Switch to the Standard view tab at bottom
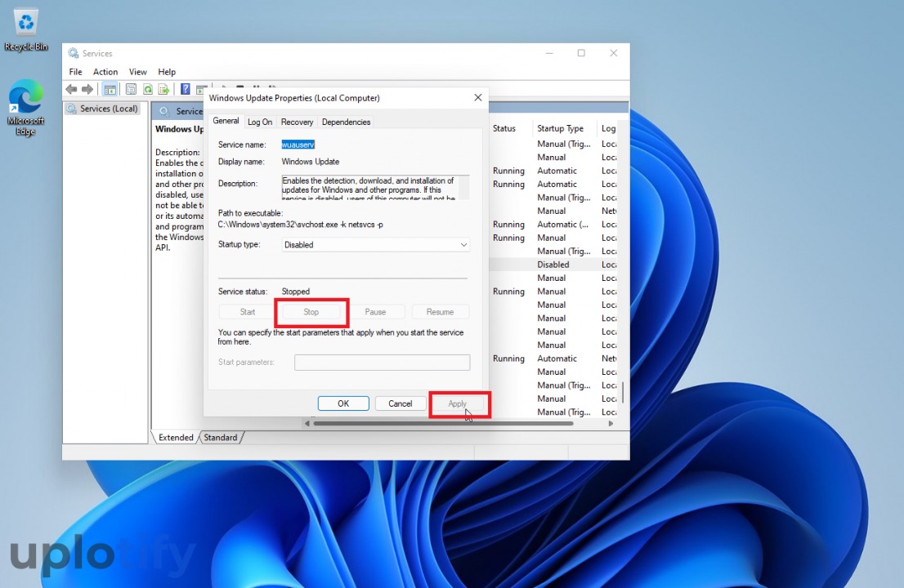The image size is (904, 588). 221,438
